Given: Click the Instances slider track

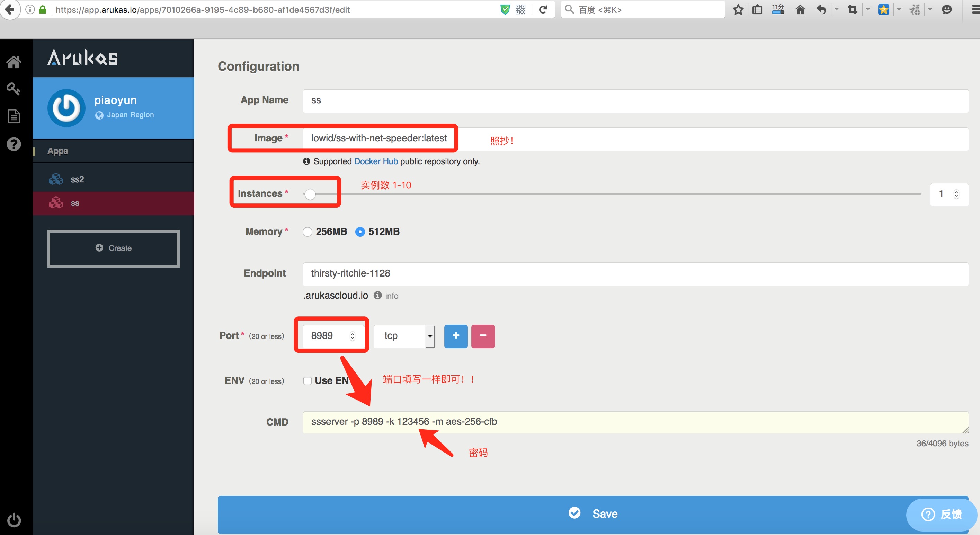Looking at the screenshot, I should click(x=612, y=194).
